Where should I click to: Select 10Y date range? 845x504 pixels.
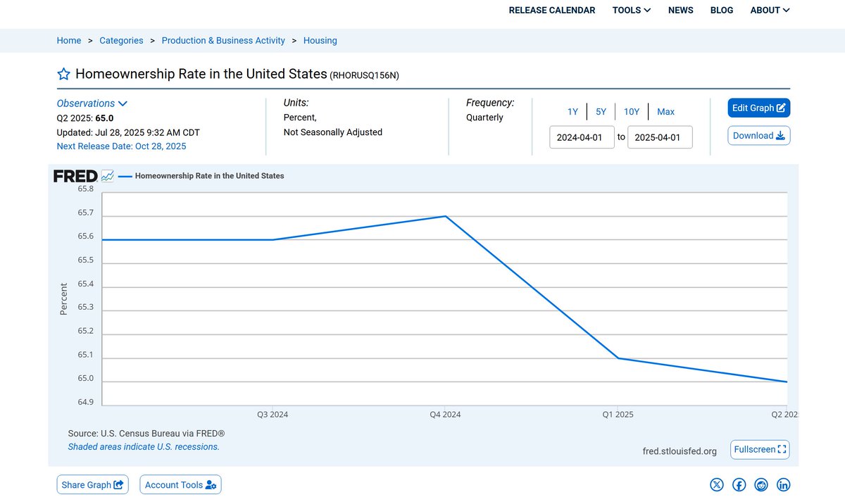[632, 112]
